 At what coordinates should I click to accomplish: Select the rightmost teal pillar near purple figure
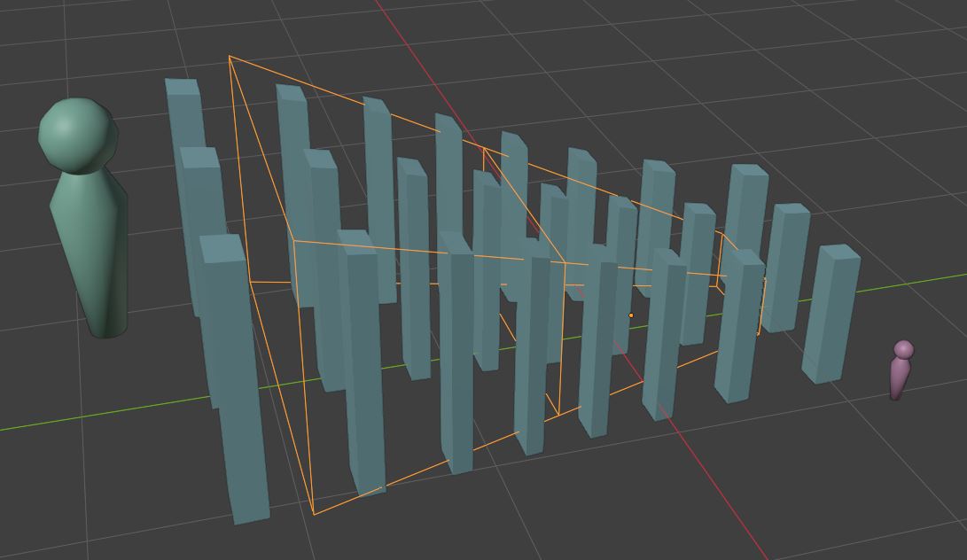click(x=831, y=314)
